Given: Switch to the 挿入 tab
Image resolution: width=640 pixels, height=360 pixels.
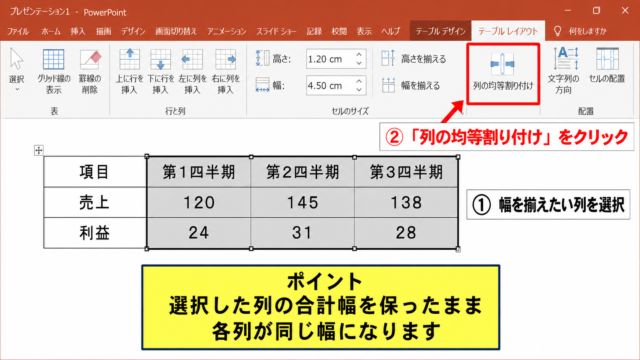Looking at the screenshot, I should pos(78,31).
